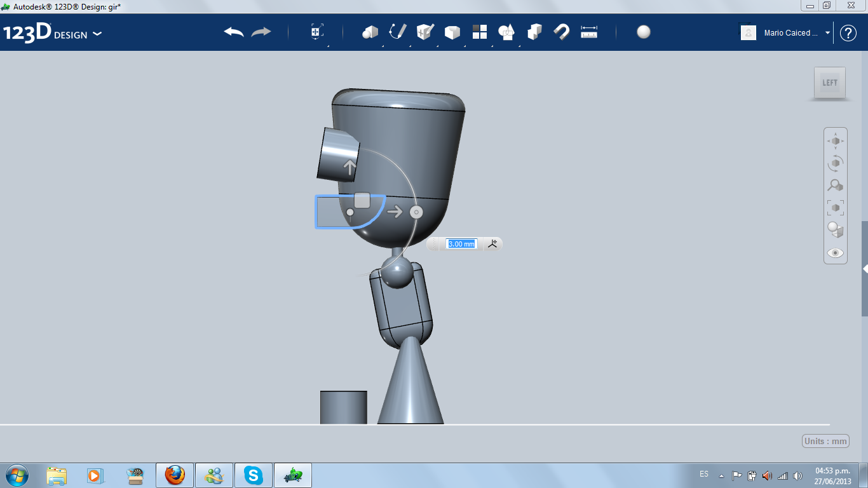868x488 pixels.
Task: Open the Material sphere tool
Action: (644, 32)
